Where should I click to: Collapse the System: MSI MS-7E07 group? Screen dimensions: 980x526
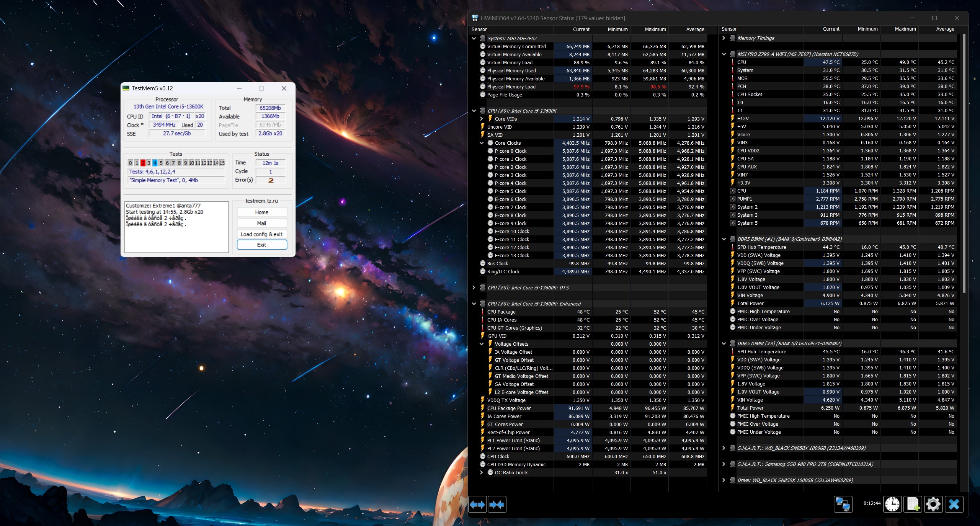(474, 38)
